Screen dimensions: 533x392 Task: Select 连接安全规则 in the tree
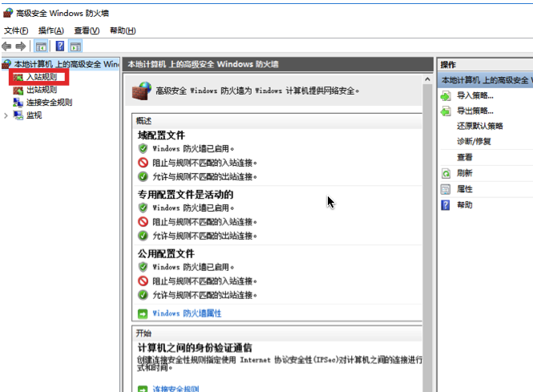click(49, 103)
